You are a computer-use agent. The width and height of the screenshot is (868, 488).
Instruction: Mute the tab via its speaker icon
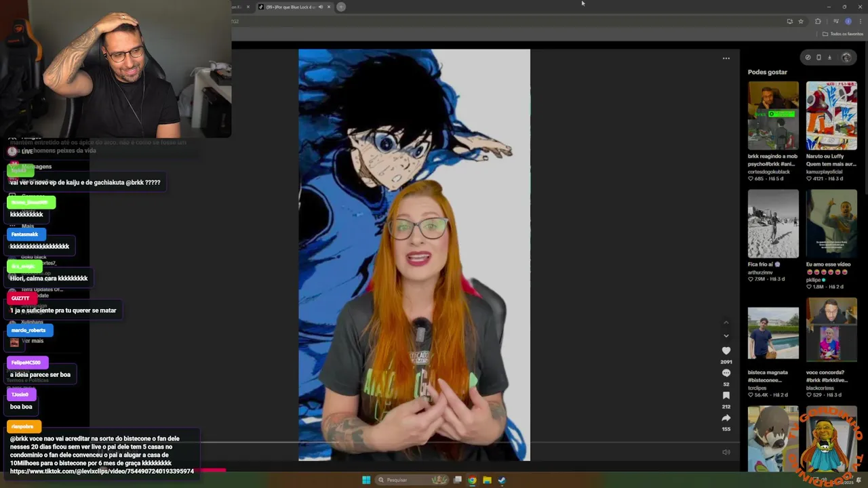pyautogui.click(x=320, y=7)
